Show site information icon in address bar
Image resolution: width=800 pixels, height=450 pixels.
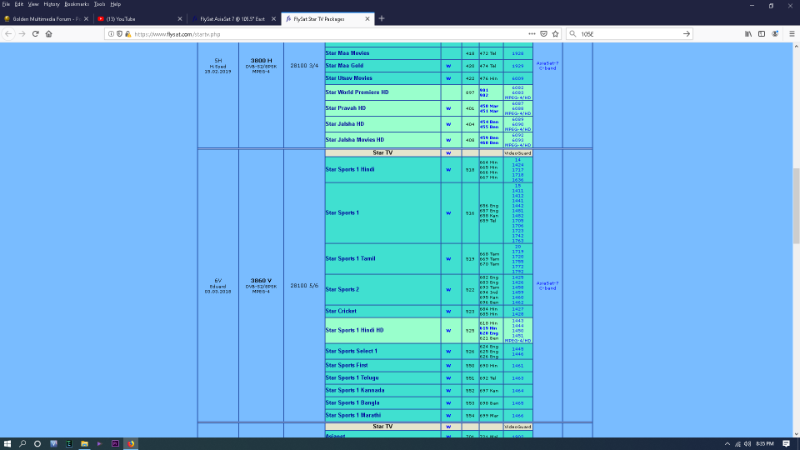coord(111,34)
